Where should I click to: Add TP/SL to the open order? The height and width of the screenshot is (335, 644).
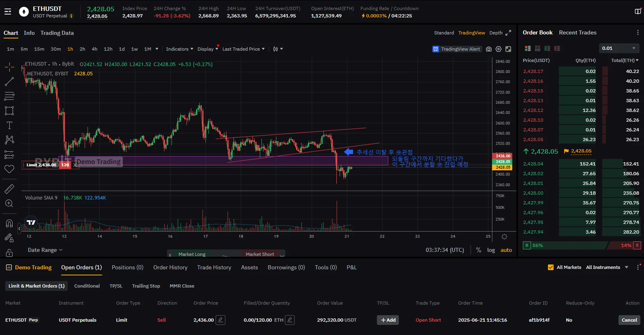tap(388, 320)
